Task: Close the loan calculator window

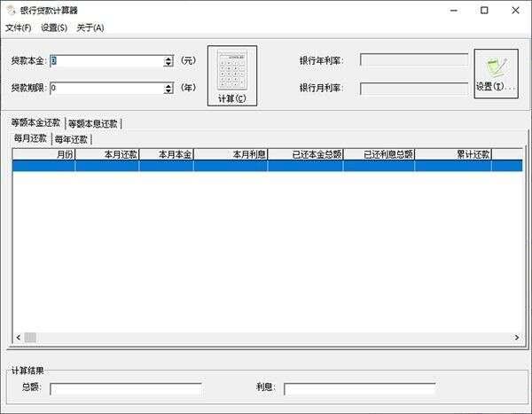Action: coord(515,11)
